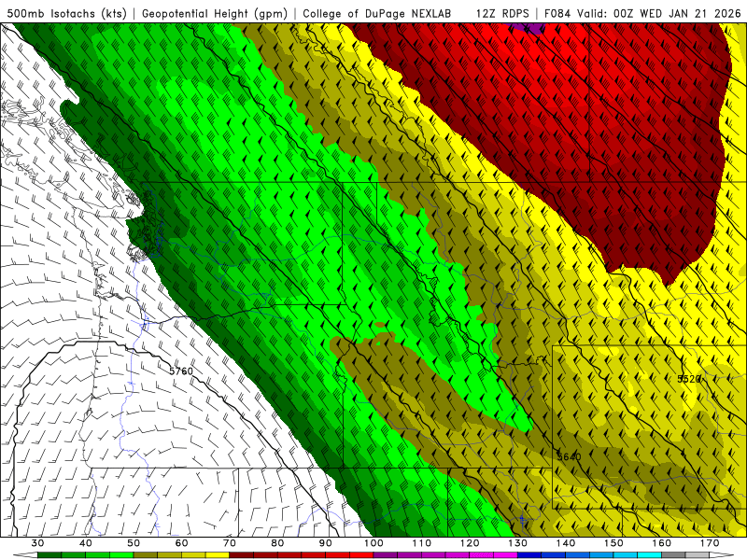Click the 130 knot legend label

click(x=518, y=543)
